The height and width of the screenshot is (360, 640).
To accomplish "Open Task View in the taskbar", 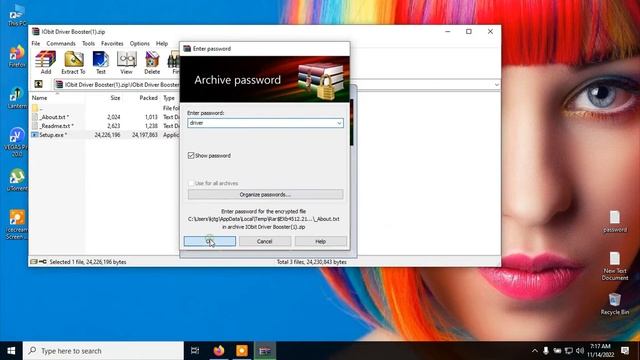I will [x=195, y=351].
